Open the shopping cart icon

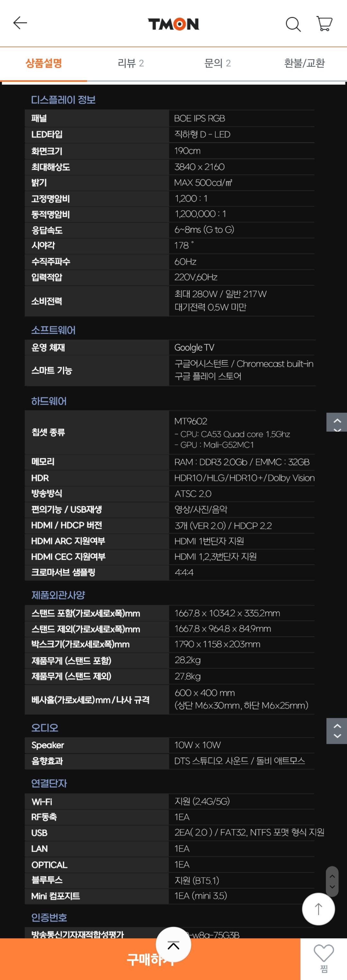[325, 24]
